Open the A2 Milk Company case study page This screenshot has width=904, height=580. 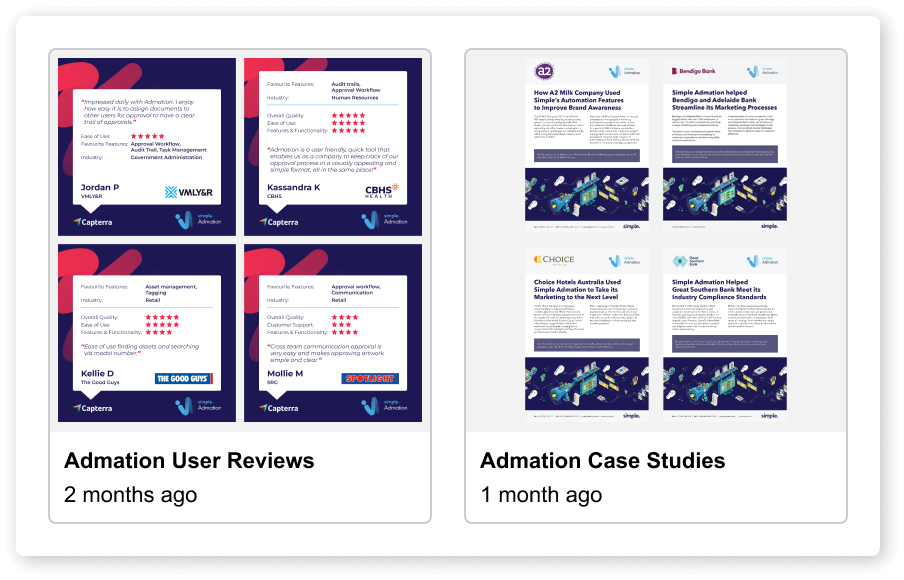pyautogui.click(x=586, y=146)
